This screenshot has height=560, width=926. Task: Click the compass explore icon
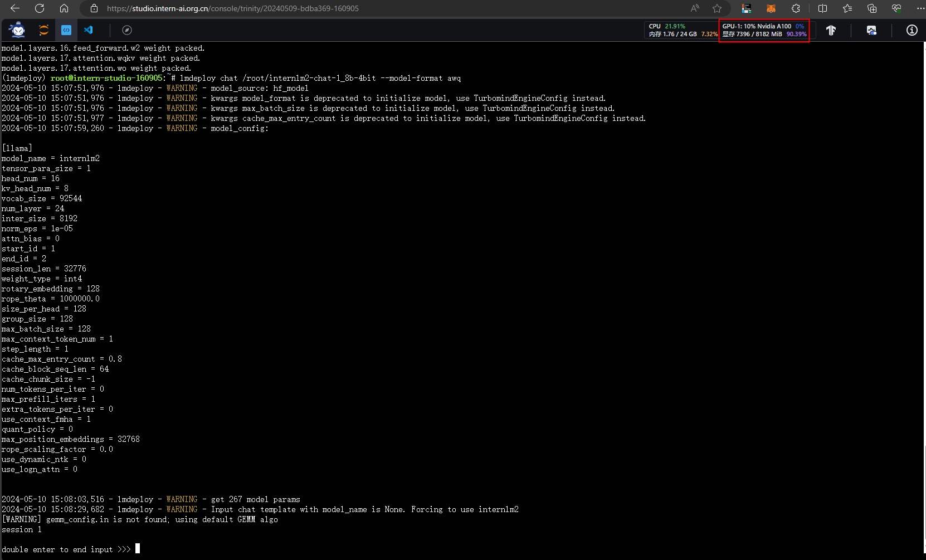tap(127, 30)
